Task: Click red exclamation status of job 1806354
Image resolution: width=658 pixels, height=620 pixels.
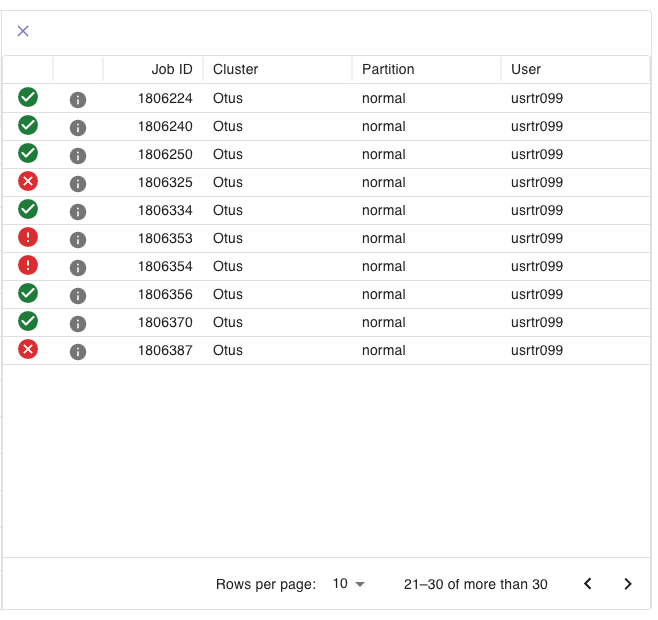Action: pos(28,265)
